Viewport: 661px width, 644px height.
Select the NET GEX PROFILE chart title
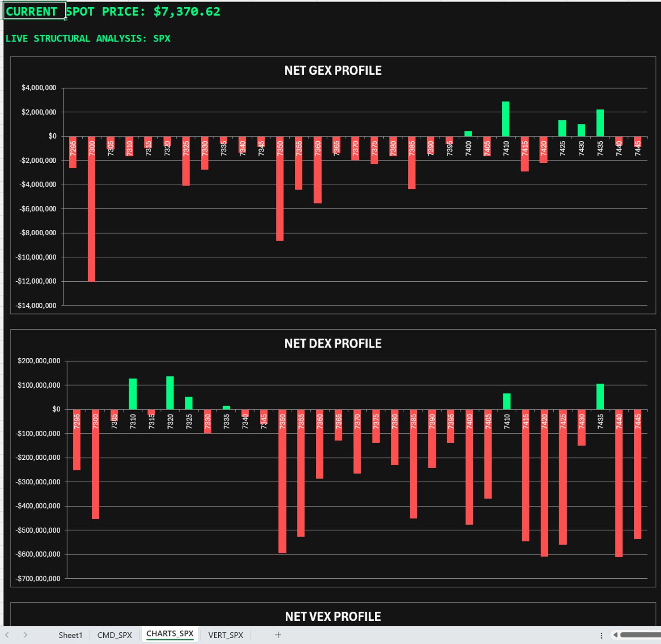point(333,71)
